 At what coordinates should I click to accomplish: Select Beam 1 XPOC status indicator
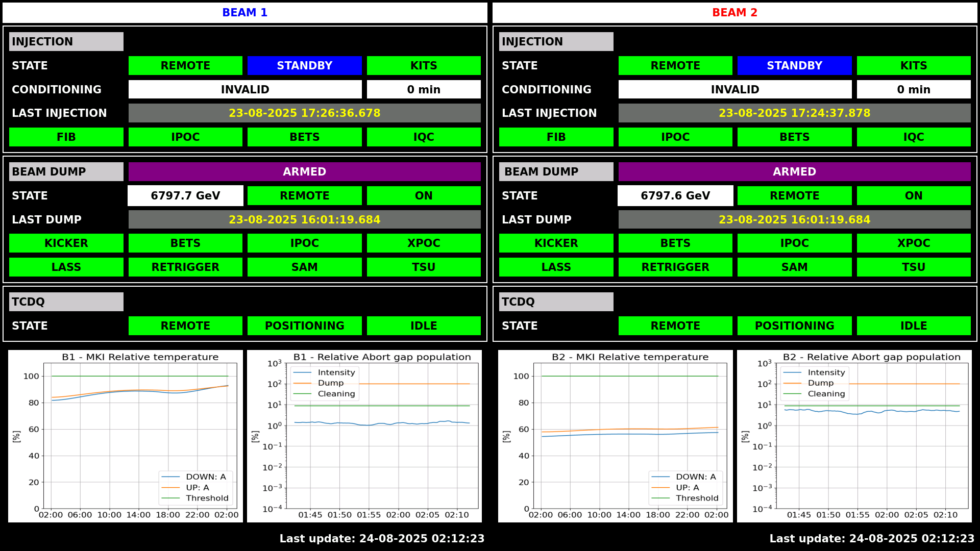coord(423,243)
